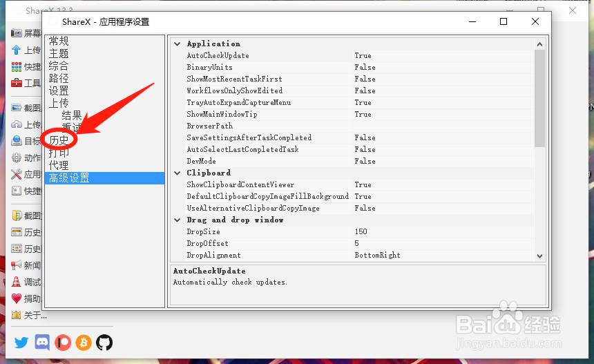The width and height of the screenshot is (594, 364).
Task: Select 打印 in settings list
Action: [59, 153]
